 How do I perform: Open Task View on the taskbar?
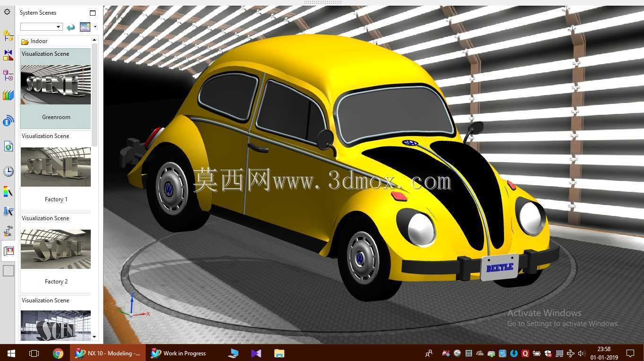click(x=34, y=353)
